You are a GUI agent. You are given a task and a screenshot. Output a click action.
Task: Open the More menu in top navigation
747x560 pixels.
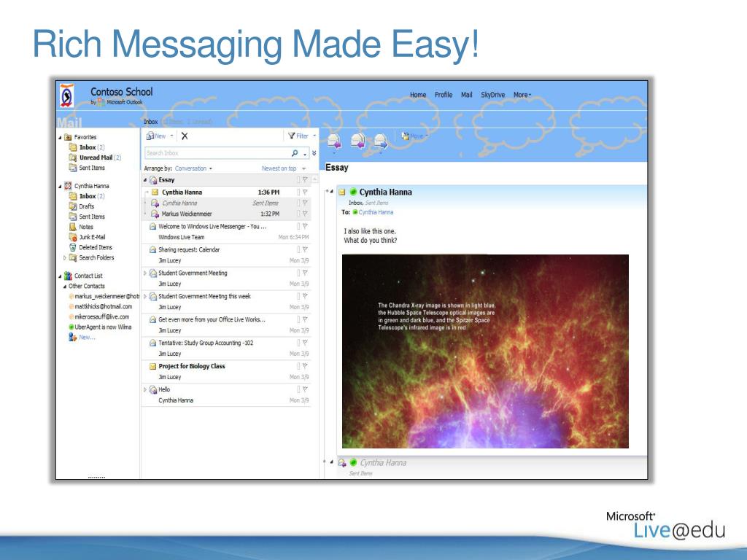522,95
